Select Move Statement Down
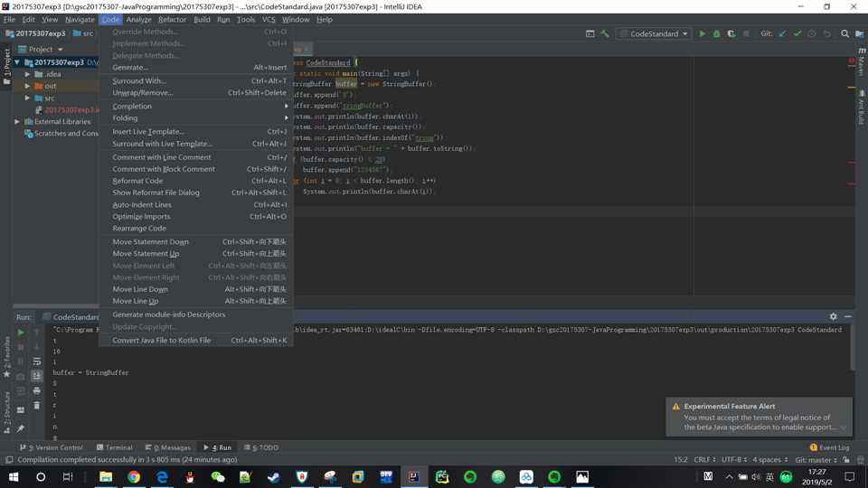The image size is (868, 488). pyautogui.click(x=196, y=242)
